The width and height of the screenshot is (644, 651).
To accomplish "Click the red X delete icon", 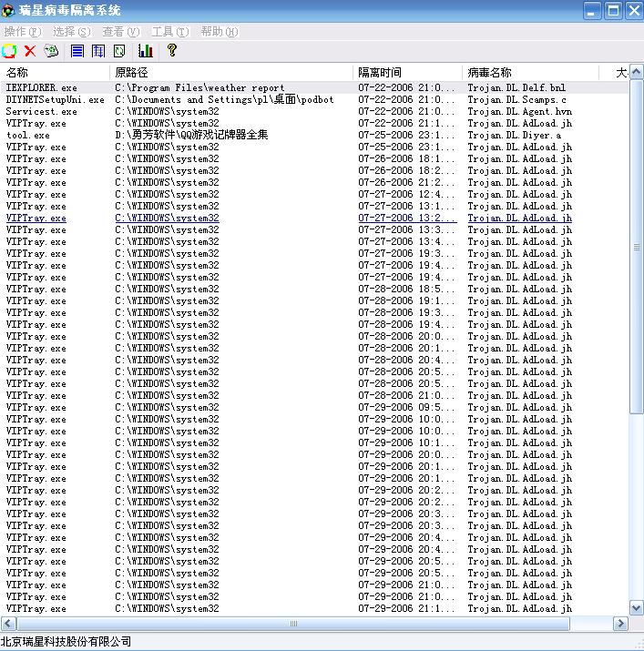I will 30,51.
